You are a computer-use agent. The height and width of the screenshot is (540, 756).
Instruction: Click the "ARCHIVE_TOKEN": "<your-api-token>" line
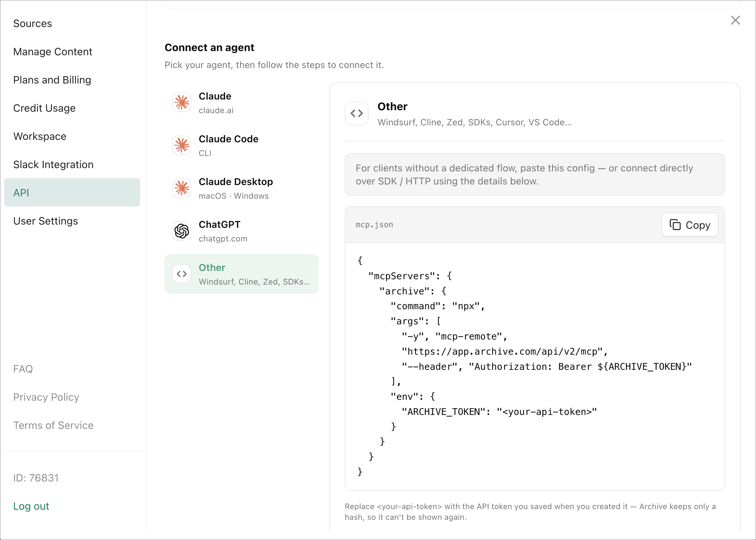[499, 412]
